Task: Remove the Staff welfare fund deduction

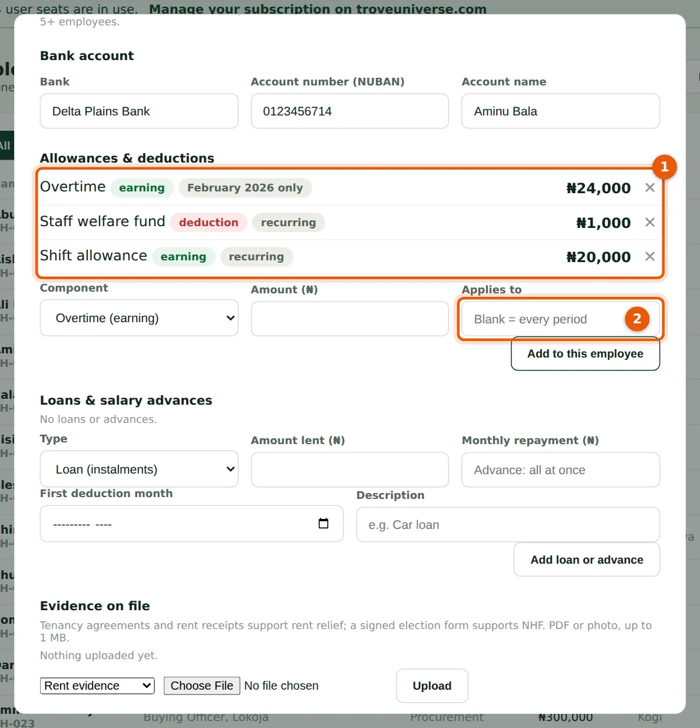Action: 650,222
